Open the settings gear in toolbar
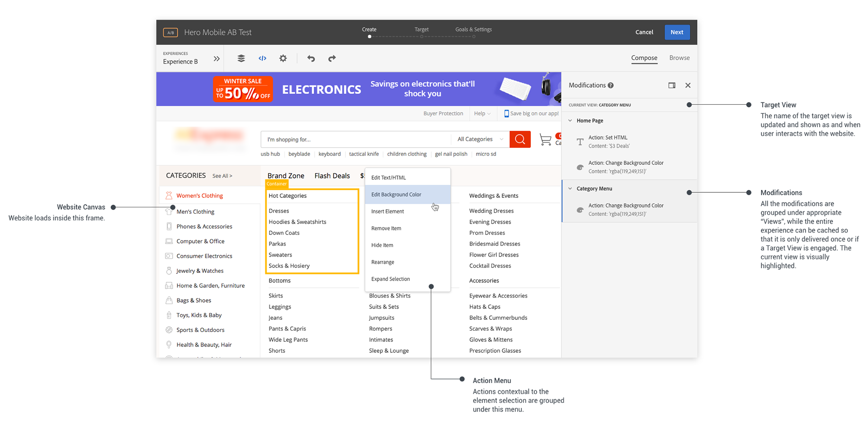 pos(283,58)
